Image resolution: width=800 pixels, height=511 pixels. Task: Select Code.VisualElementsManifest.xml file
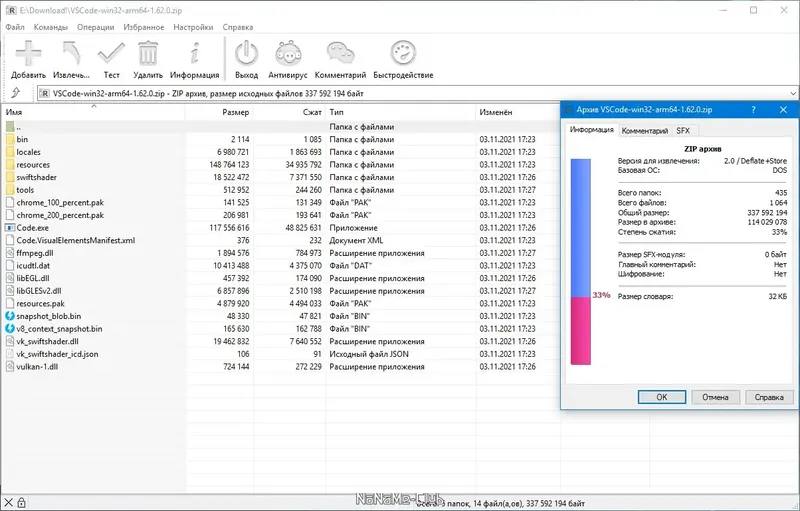coord(76,240)
